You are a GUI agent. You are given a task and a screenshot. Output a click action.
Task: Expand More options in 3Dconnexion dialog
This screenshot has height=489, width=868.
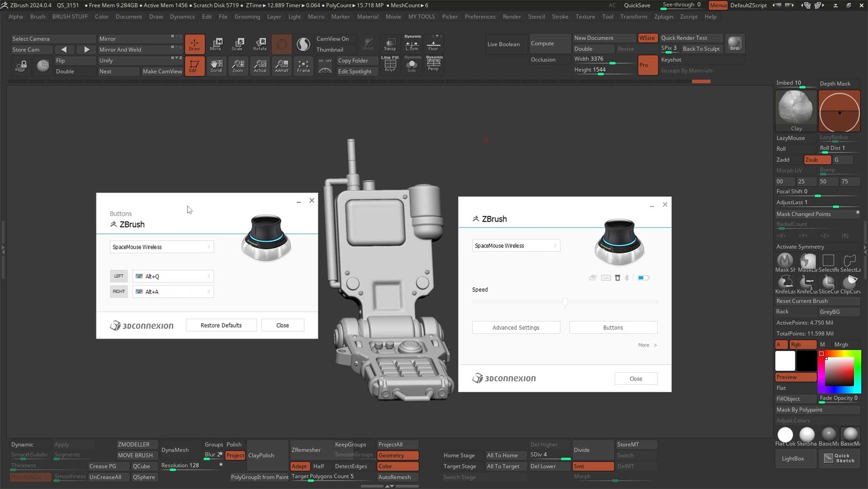pyautogui.click(x=647, y=345)
